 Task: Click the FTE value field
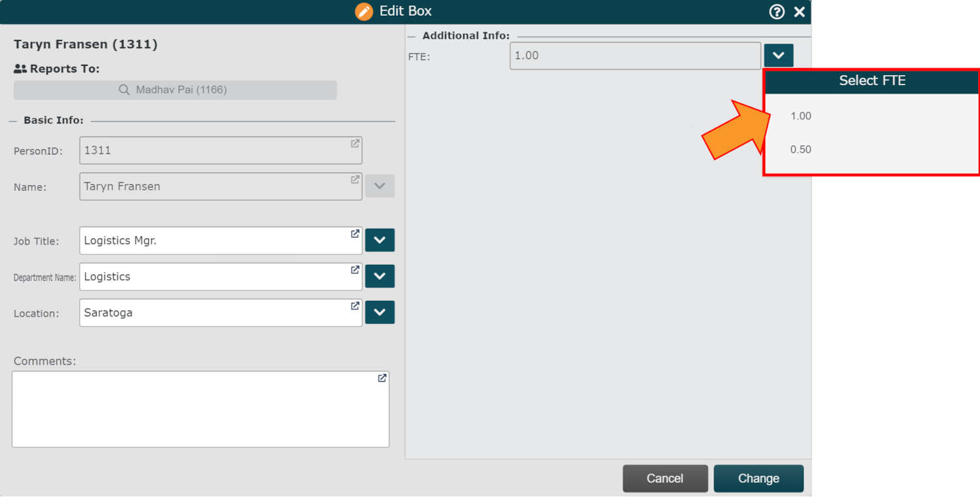(635, 56)
